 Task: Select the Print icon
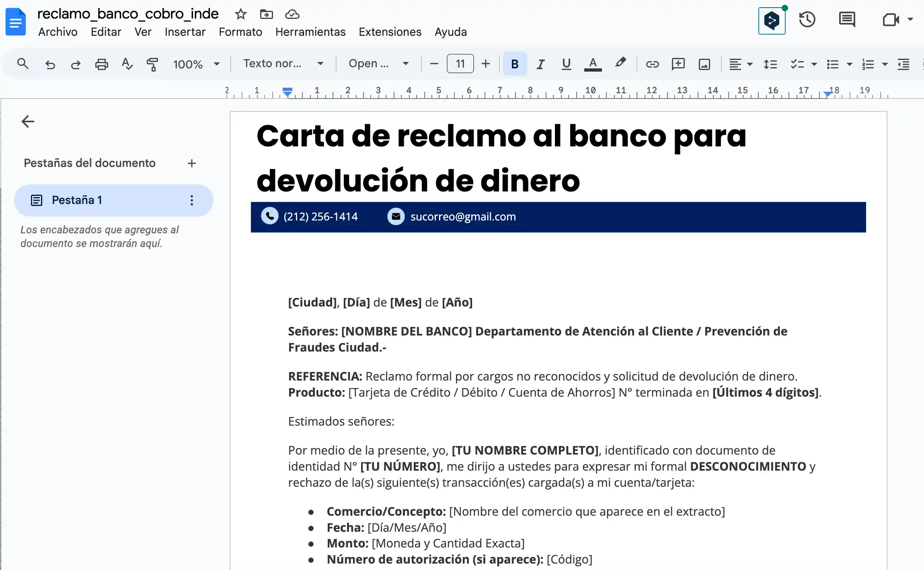click(x=101, y=64)
